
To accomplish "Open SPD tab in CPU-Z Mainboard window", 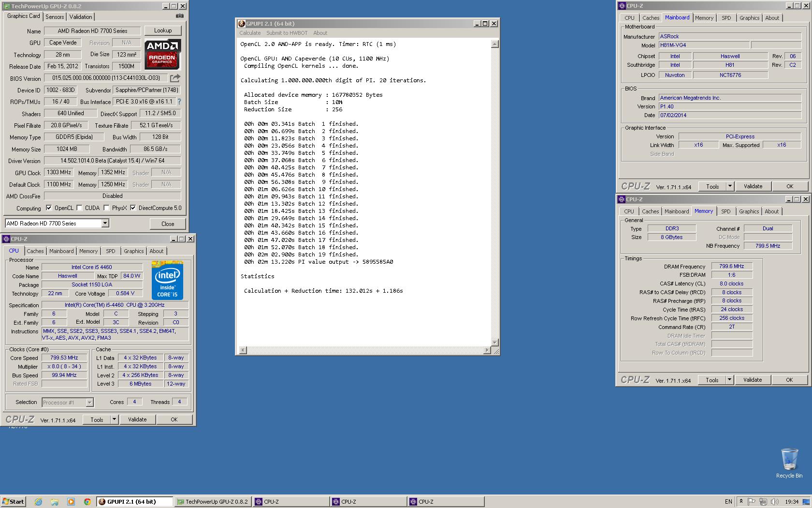I will point(726,18).
